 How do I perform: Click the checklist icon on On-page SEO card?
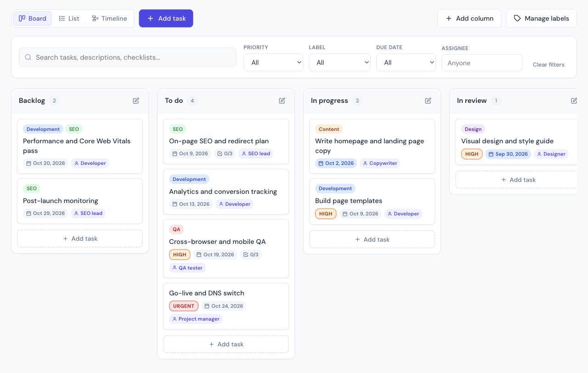[220, 153]
